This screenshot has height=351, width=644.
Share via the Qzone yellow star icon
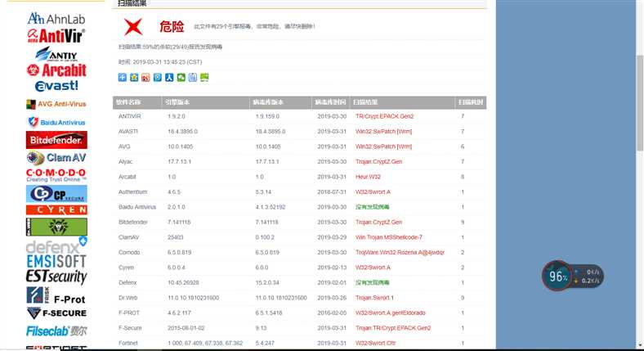click(134, 77)
